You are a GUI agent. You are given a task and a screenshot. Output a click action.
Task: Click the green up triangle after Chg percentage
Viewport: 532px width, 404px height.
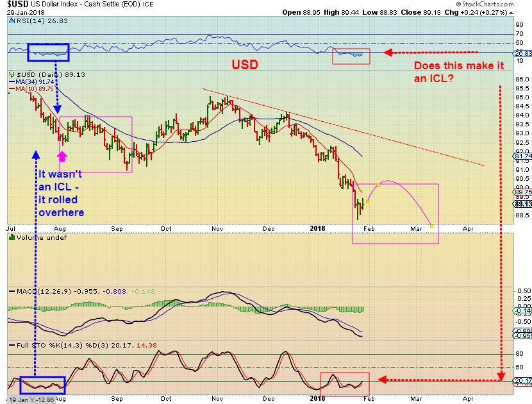point(511,13)
